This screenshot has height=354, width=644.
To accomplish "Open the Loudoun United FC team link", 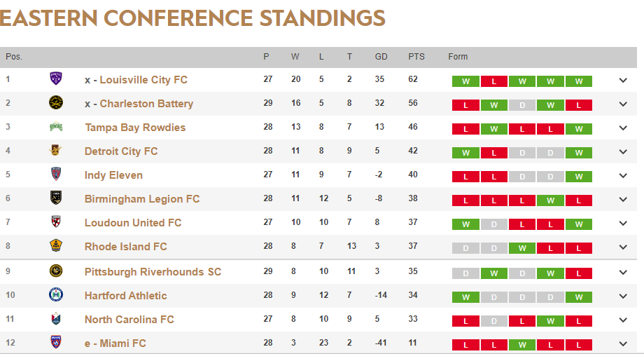I will click(133, 222).
